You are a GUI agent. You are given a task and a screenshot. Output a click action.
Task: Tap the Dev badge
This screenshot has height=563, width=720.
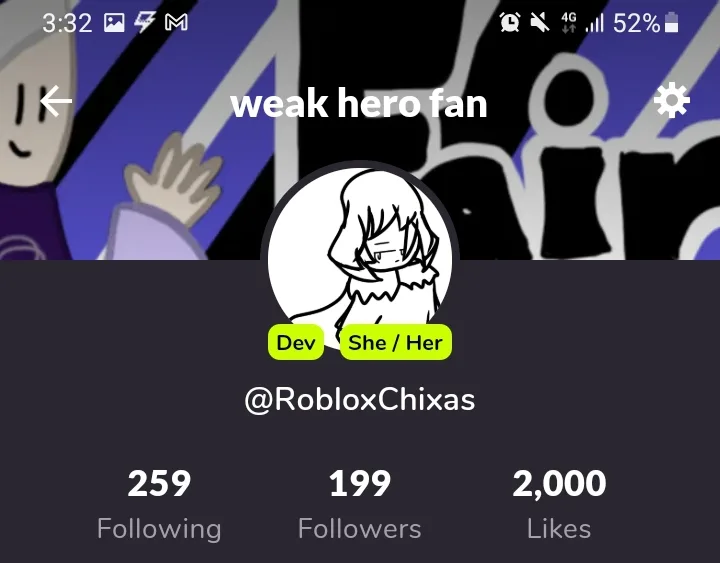point(296,342)
